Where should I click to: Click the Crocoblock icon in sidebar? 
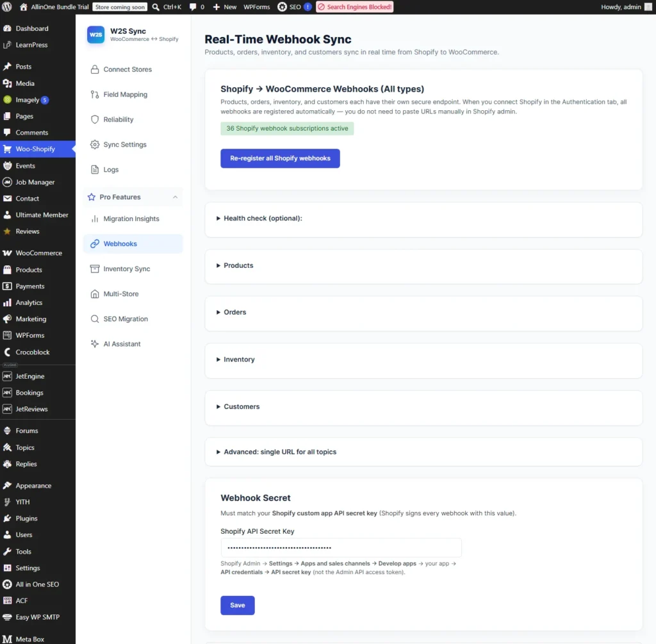[7, 352]
